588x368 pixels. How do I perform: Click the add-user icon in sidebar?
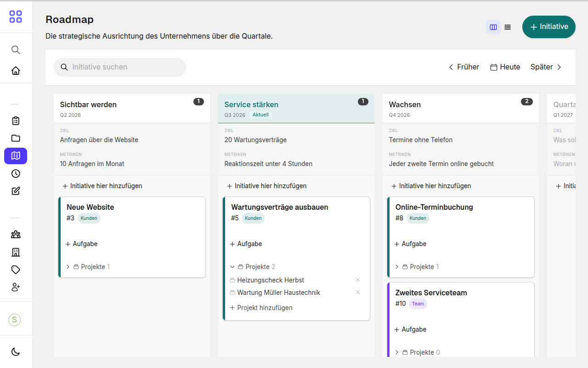(x=16, y=287)
